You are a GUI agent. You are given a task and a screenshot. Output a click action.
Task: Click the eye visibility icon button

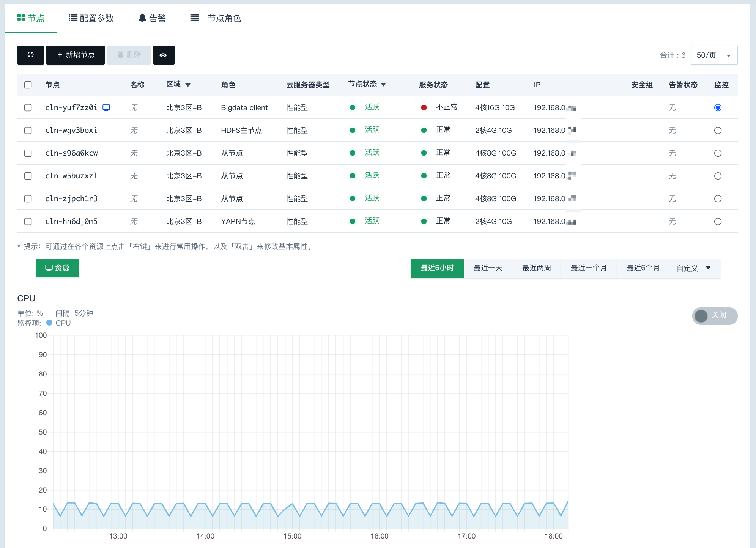click(164, 55)
